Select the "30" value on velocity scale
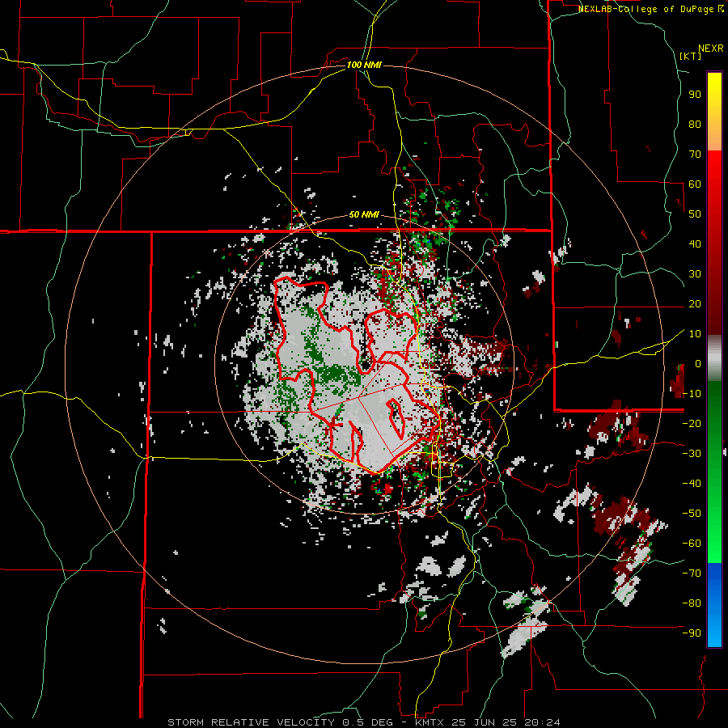 click(x=695, y=274)
